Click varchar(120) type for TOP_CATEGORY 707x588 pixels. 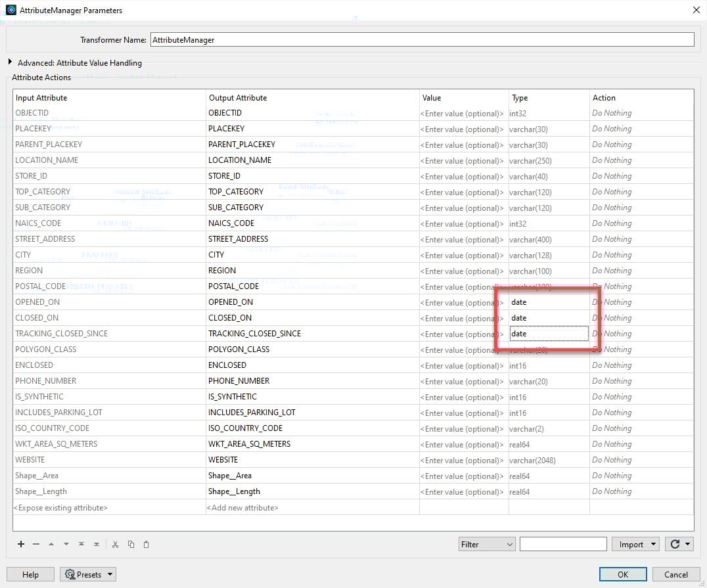[x=549, y=192]
